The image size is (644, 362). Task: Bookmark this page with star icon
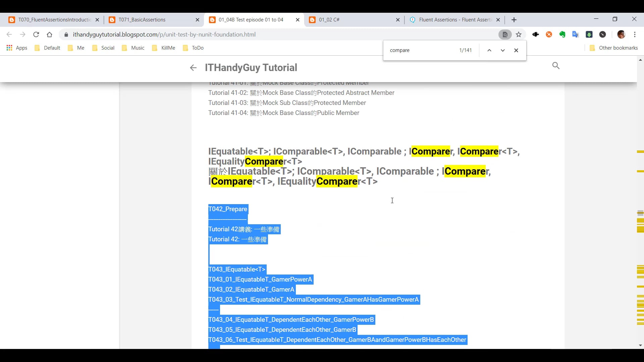pyautogui.click(x=519, y=35)
